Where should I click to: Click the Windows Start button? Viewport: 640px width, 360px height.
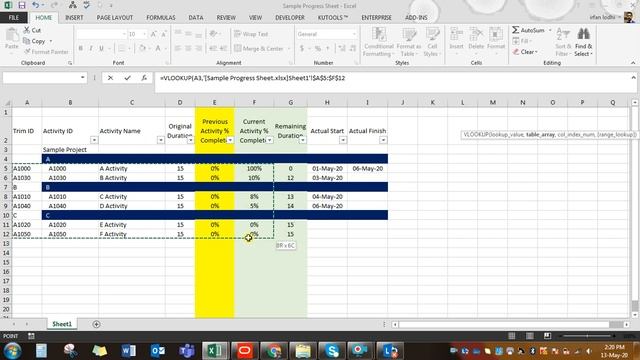tap(12, 351)
